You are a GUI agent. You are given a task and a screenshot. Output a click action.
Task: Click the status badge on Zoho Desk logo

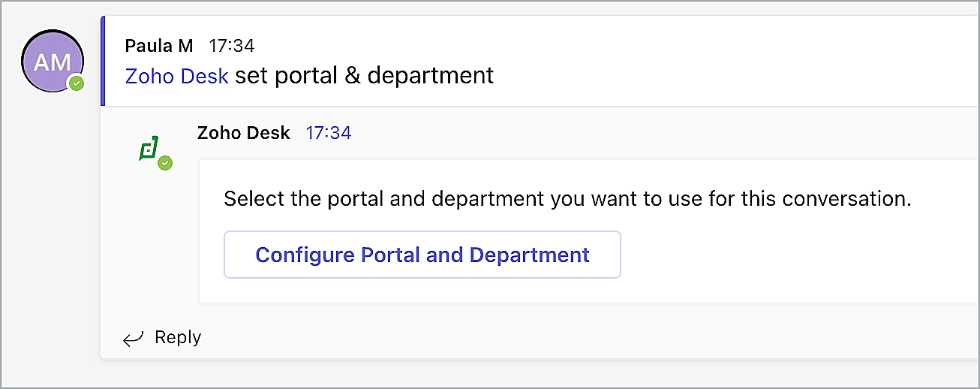165,163
